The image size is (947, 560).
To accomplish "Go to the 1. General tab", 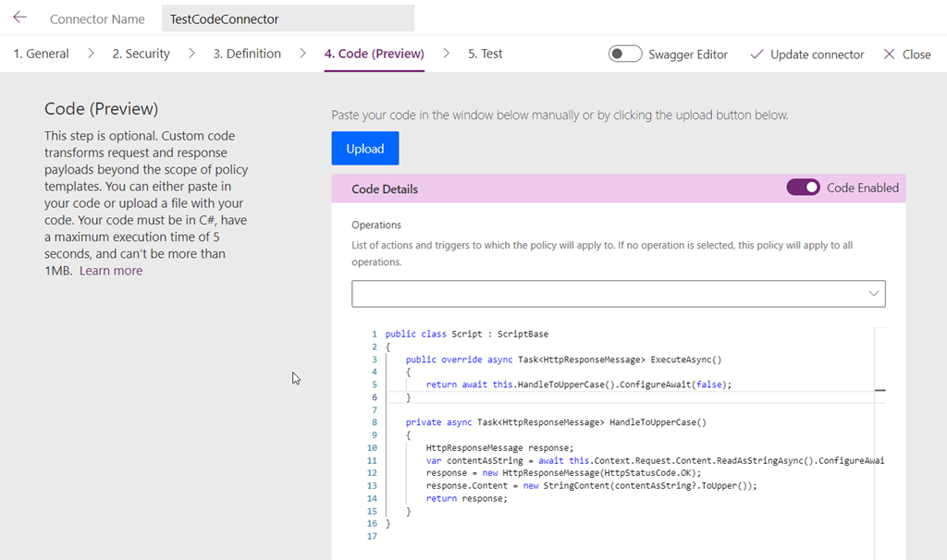I will click(x=41, y=54).
